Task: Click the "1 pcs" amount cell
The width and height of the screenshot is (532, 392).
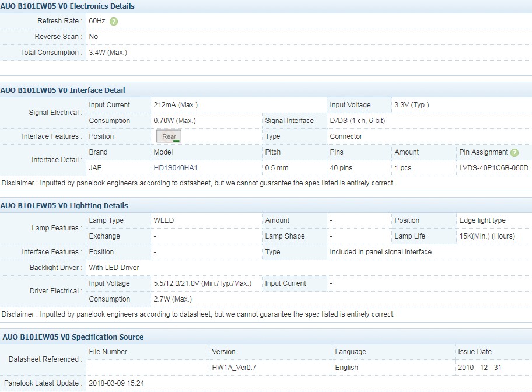Action: point(402,168)
